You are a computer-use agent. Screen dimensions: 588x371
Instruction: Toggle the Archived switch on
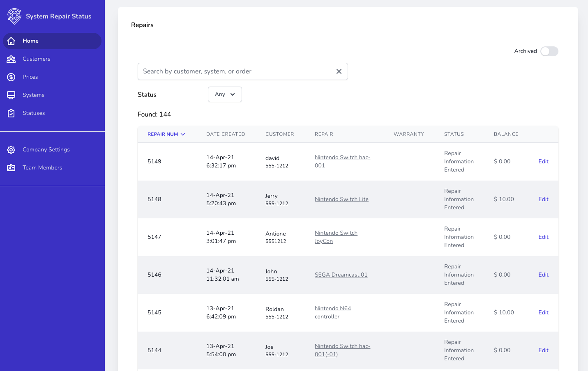(x=549, y=51)
